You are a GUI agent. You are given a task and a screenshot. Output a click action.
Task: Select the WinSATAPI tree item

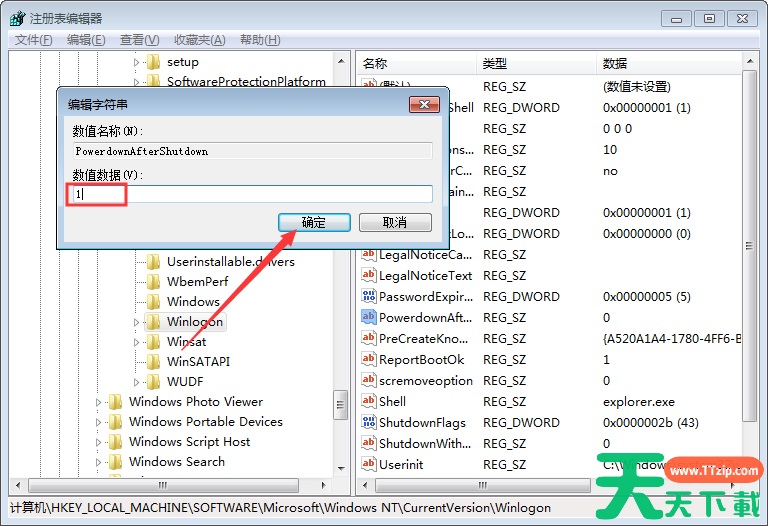(x=198, y=362)
